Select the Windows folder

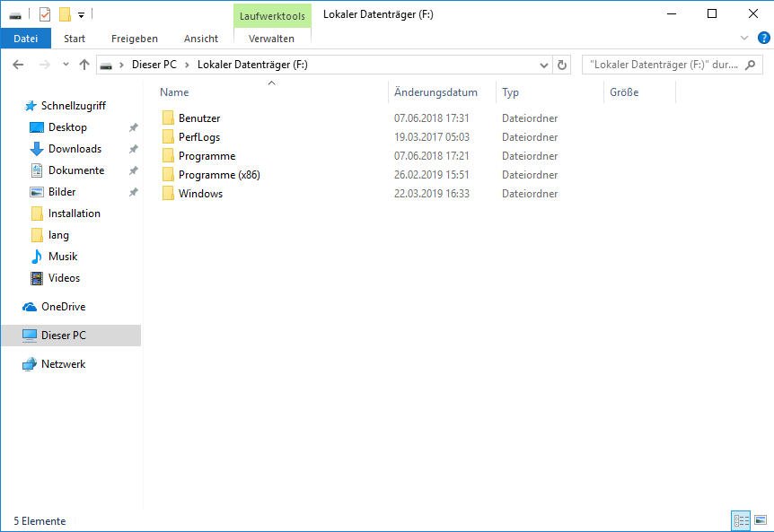click(x=200, y=193)
